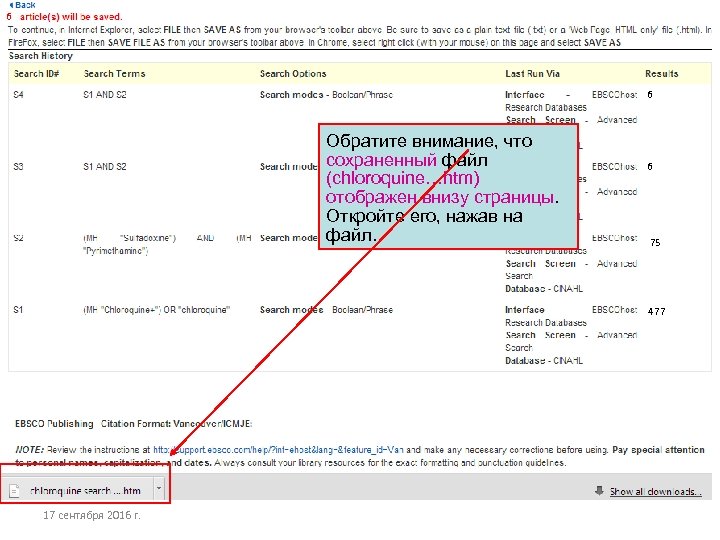720x540 pixels.
Task: Click the S3 search ID cell
Action: tap(18, 166)
